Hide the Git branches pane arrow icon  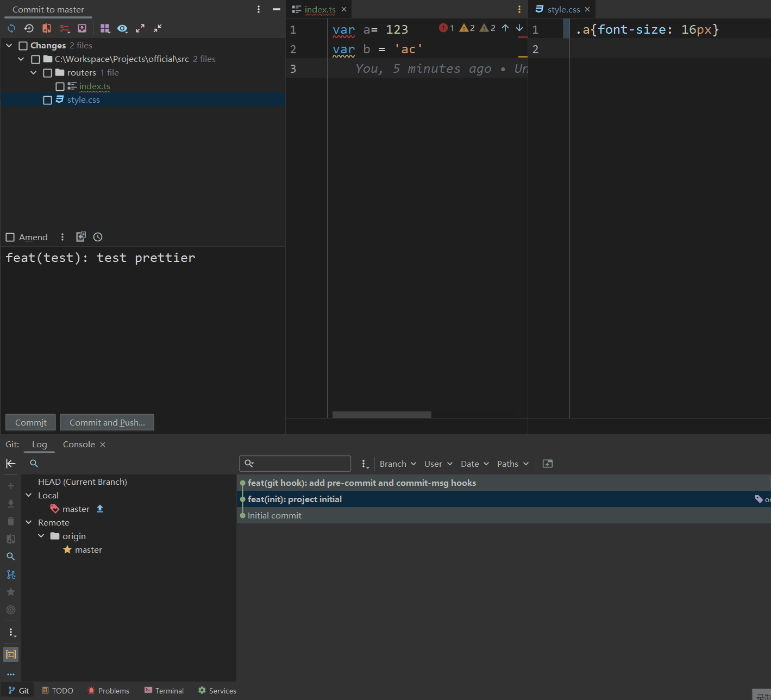pyautogui.click(x=11, y=464)
